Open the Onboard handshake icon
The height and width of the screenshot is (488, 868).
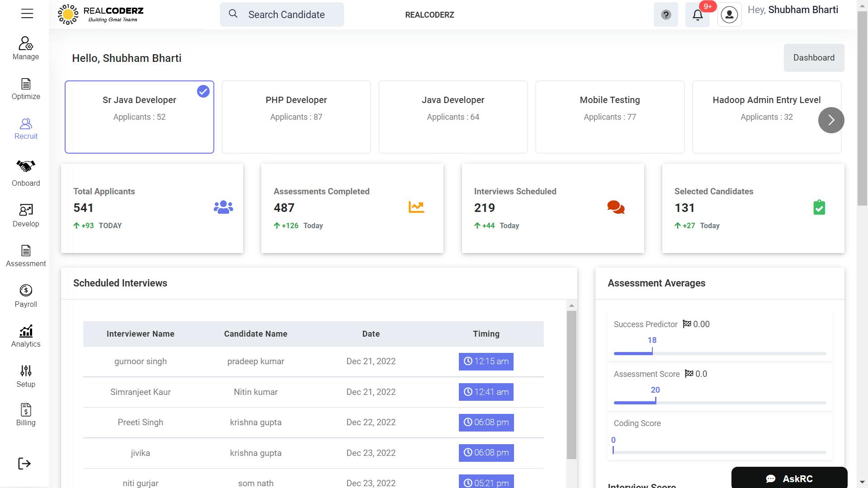26,166
